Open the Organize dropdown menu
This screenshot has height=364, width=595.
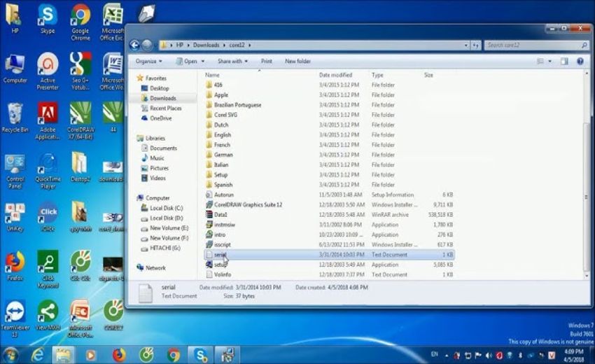point(148,61)
